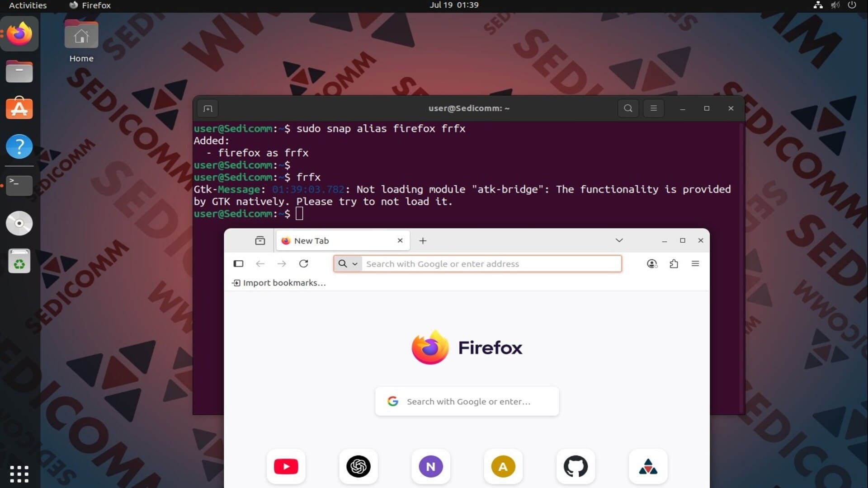Minimize the Firefox window

point(665,241)
